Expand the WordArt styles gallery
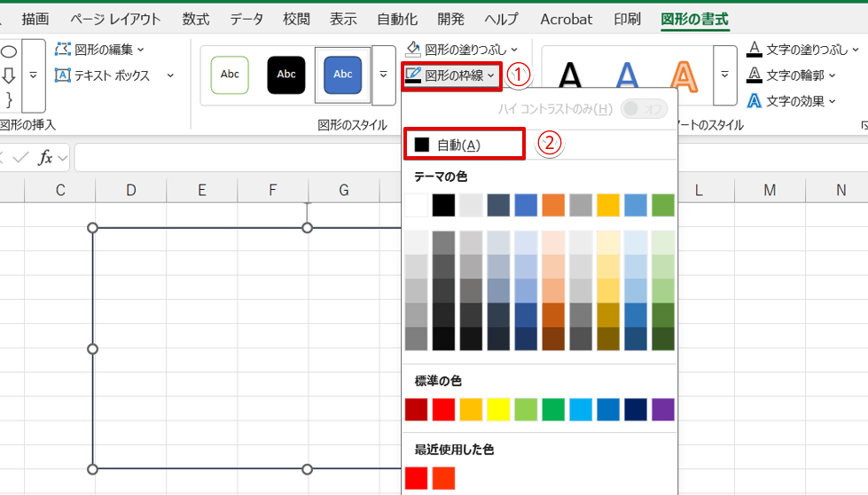Screen dimensions: 868x495 [x=724, y=75]
